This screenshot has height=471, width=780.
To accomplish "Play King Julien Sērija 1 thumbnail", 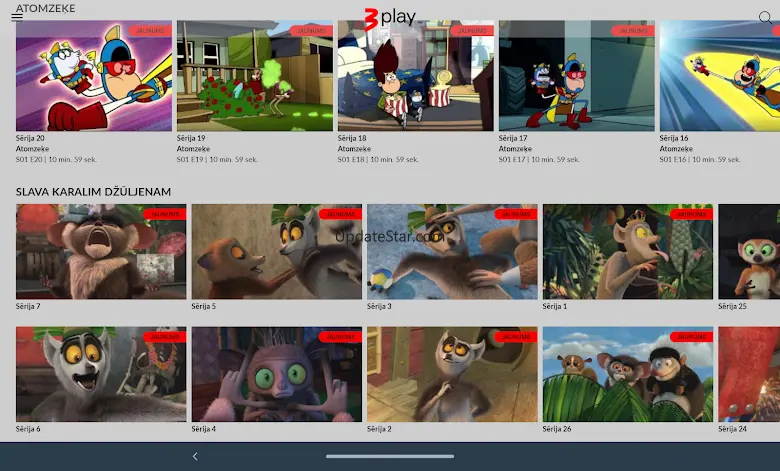I will click(628, 252).
